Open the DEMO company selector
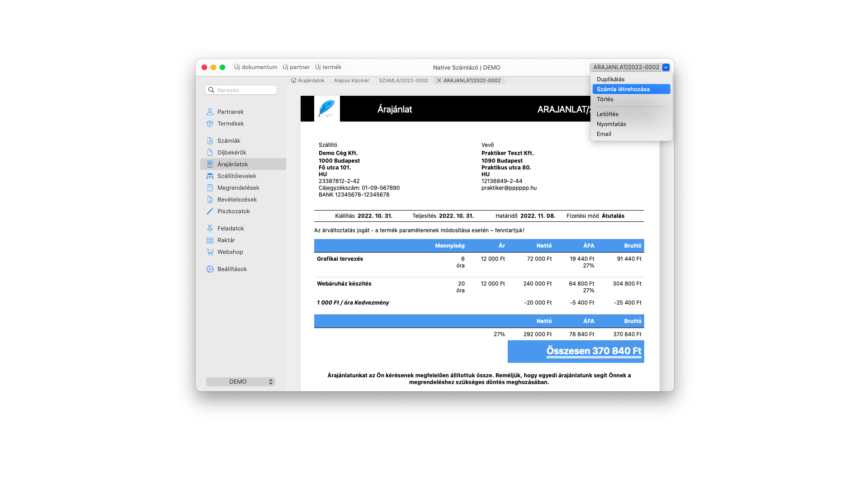The width and height of the screenshot is (868, 488). pyautogui.click(x=241, y=381)
